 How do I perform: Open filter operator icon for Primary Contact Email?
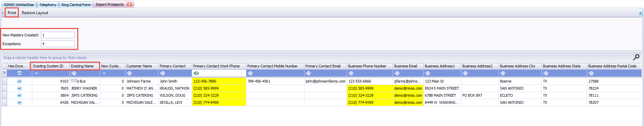pos(308,73)
